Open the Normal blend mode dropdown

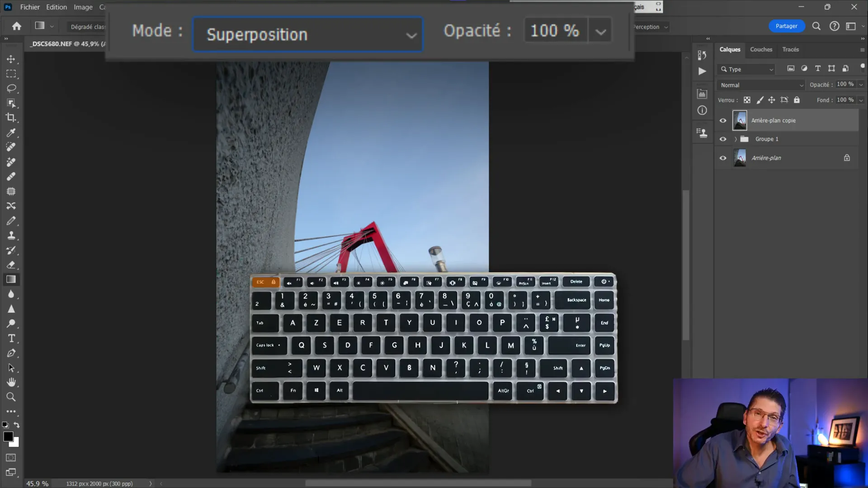[x=761, y=85]
